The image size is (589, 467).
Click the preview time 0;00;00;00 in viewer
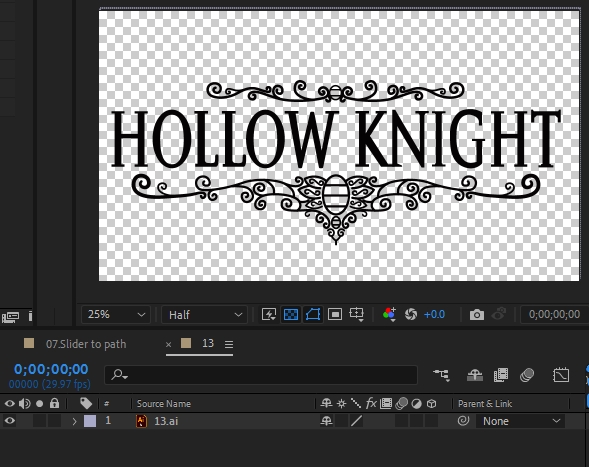pyautogui.click(x=554, y=314)
